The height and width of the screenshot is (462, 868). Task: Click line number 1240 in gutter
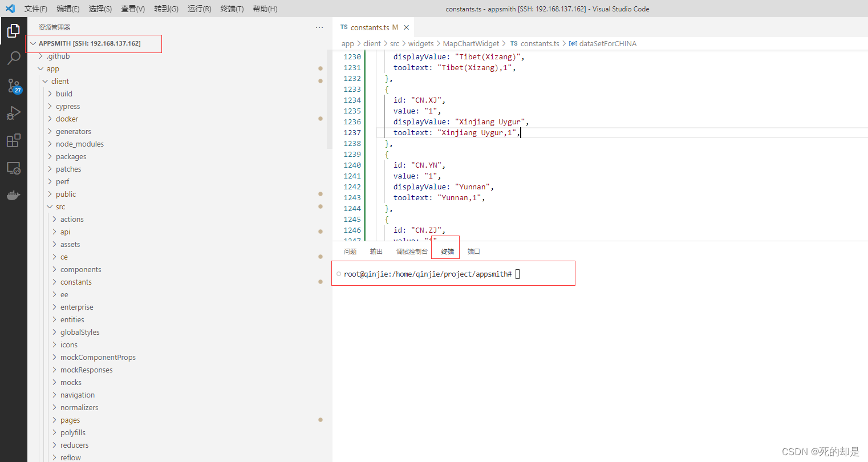pos(352,165)
